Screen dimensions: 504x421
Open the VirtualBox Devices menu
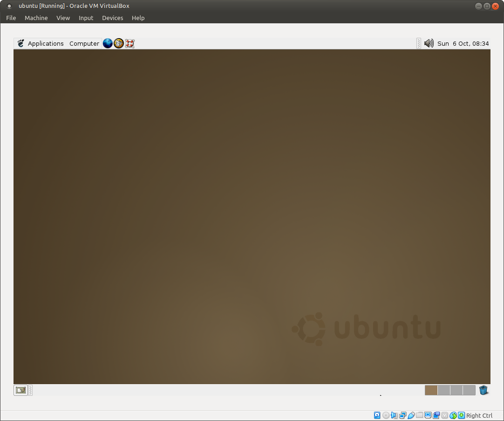113,18
